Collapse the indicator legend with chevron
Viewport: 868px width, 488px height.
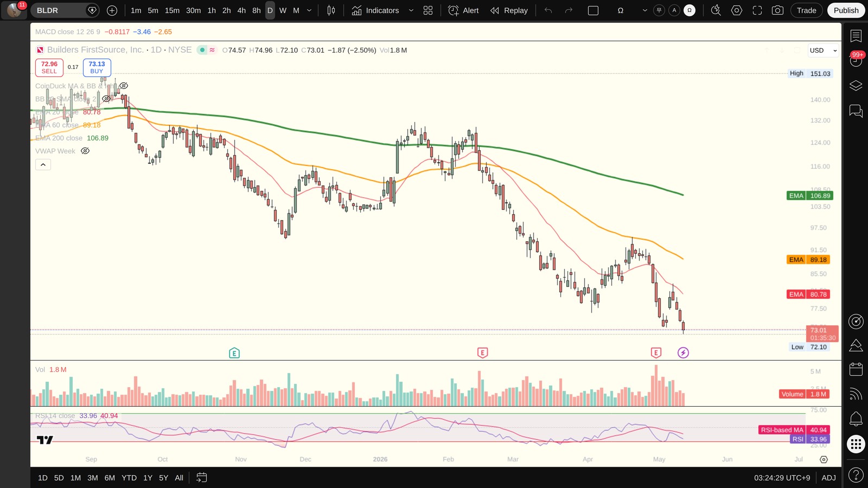point(43,164)
